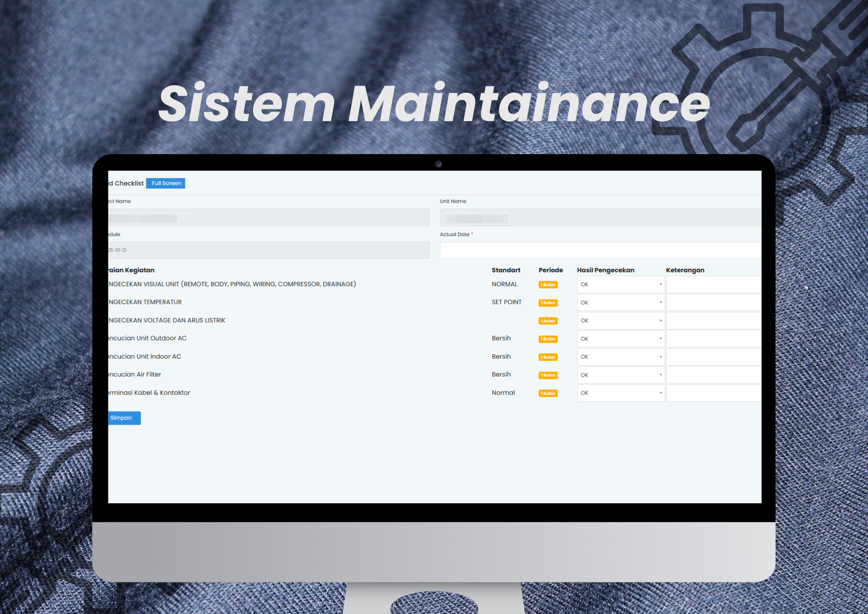This screenshot has width=868, height=614.
Task: Select the Standart column header
Action: tap(506, 270)
